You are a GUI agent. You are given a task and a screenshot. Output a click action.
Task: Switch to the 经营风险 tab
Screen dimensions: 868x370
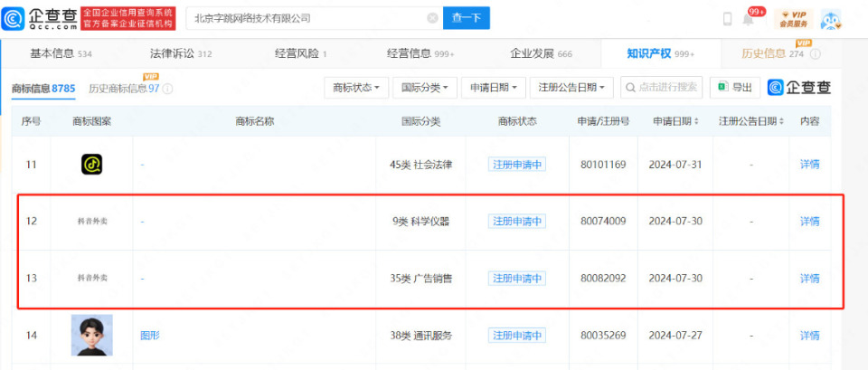click(301, 53)
